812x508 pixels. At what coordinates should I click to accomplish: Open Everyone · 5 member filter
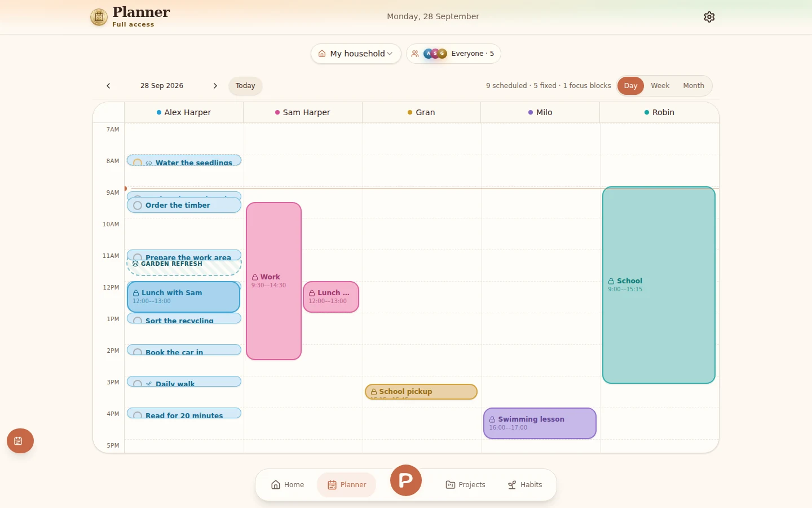(x=453, y=54)
